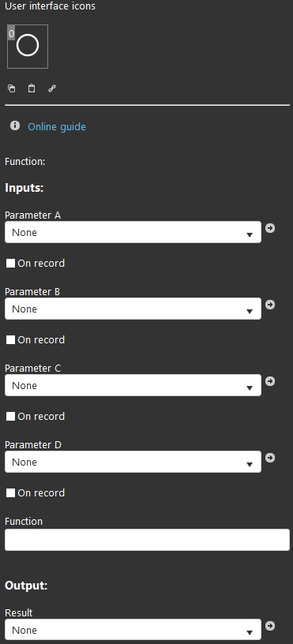Screen dimensions: 293x644
Task: Click the arrow icon next to Parameter A
Action: point(270,228)
